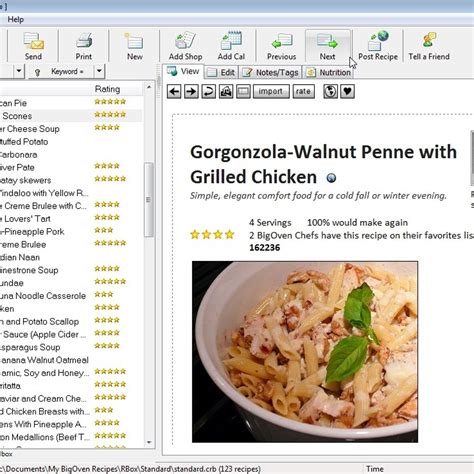Open the Help menu
The width and height of the screenshot is (474, 474).
(x=15, y=20)
